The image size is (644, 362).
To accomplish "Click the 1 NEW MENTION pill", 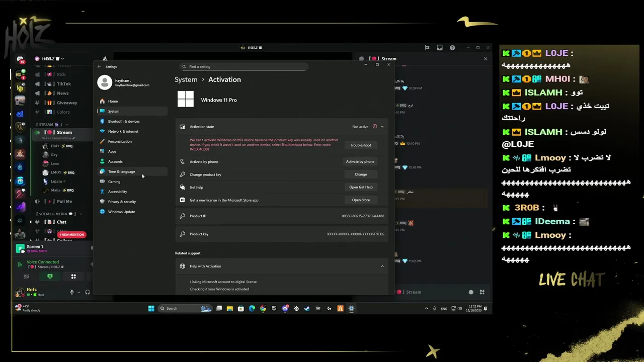I will 71,235.
